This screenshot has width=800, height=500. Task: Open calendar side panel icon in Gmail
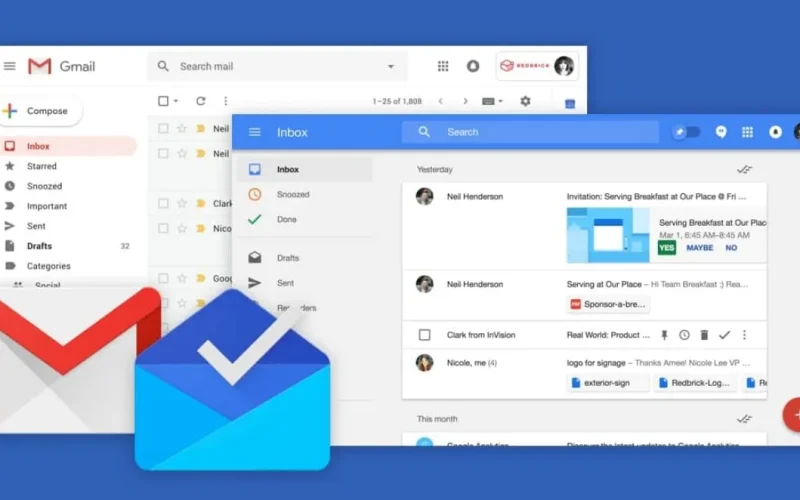point(570,104)
